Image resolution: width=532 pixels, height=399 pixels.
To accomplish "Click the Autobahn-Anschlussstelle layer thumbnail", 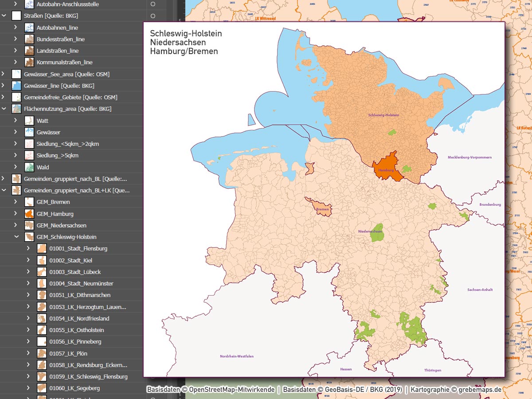I will click(x=29, y=4).
